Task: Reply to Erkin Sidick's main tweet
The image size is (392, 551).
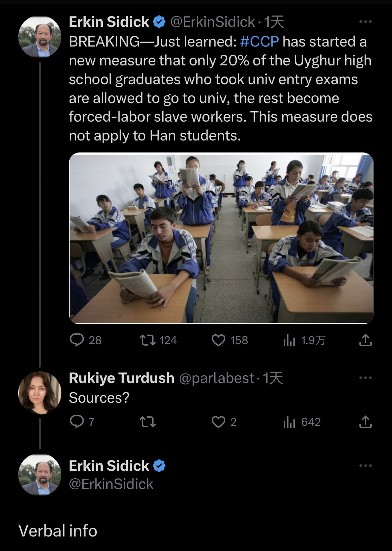Action: click(77, 340)
